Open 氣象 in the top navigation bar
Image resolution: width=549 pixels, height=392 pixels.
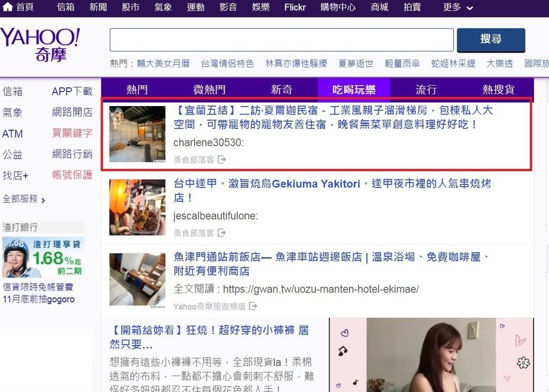(x=163, y=7)
